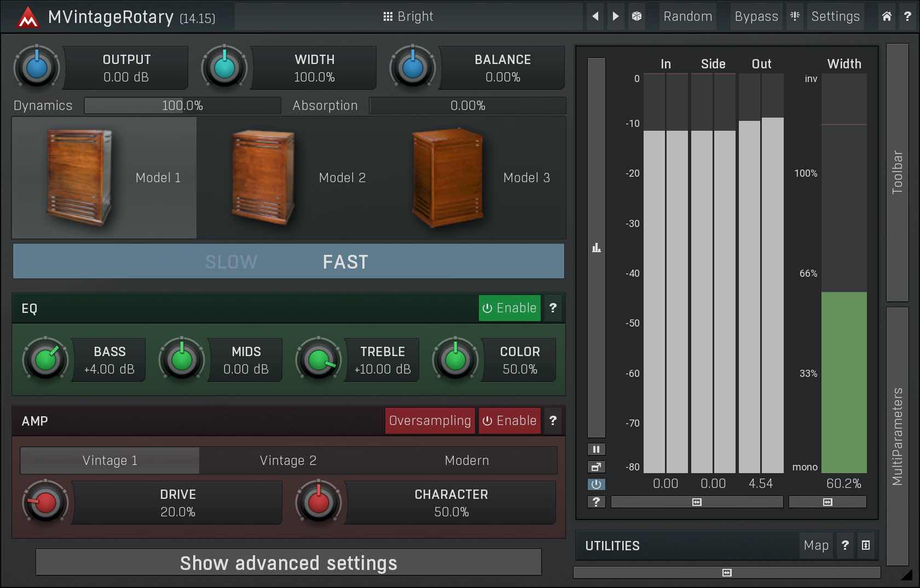Toggle the AMP Enable button

point(510,421)
